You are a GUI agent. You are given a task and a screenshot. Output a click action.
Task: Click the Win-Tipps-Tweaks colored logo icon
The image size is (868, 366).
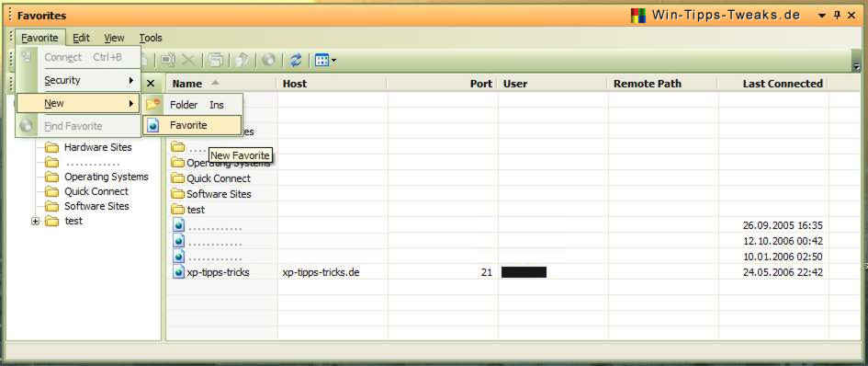pyautogui.click(x=638, y=16)
